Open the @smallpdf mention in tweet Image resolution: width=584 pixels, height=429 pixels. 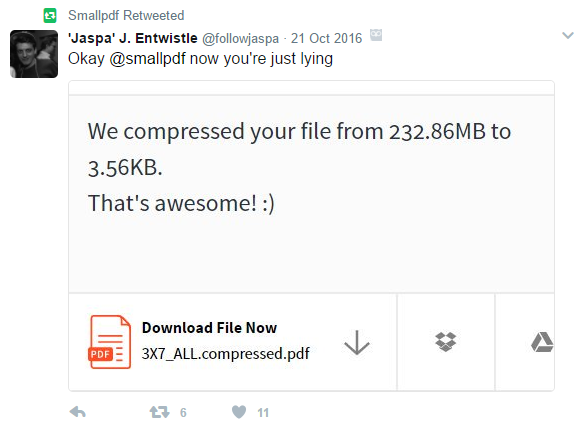(x=147, y=59)
